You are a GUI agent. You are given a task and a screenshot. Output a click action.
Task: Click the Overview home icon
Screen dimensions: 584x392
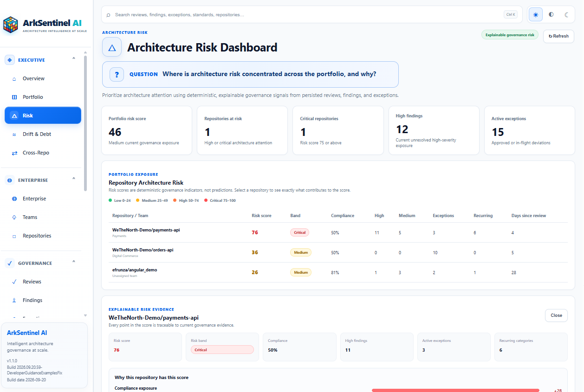click(x=14, y=79)
